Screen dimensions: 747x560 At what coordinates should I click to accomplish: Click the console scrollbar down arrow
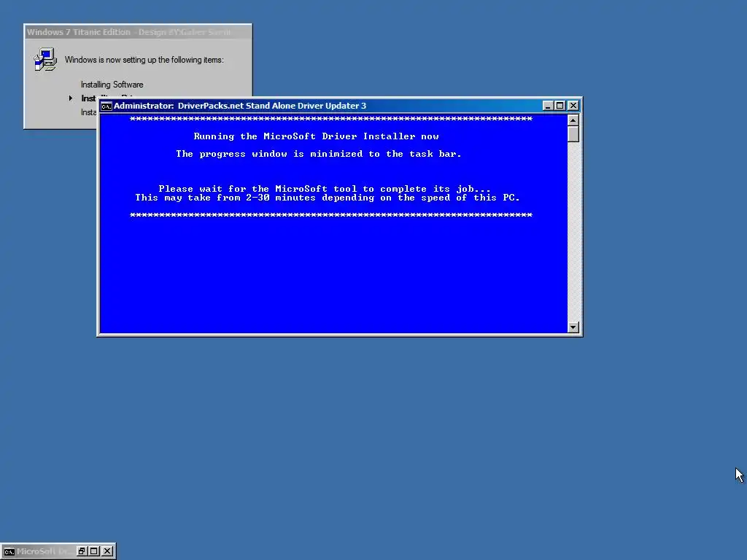pos(573,327)
